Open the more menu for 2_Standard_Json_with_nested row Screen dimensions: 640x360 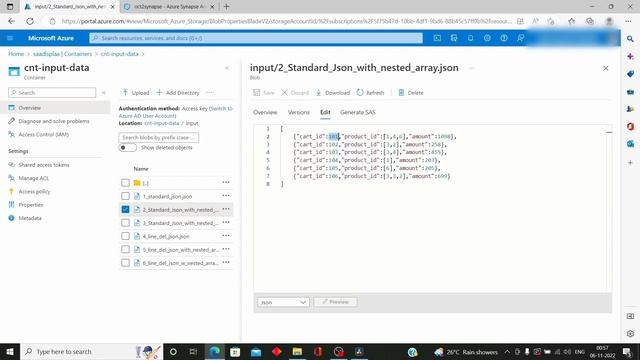coord(226,209)
